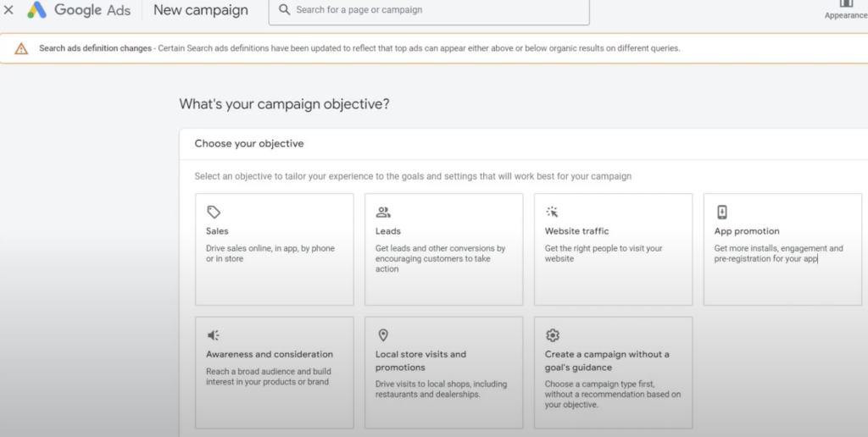Click the warning triangle in notification banner
868x437 pixels.
21,49
